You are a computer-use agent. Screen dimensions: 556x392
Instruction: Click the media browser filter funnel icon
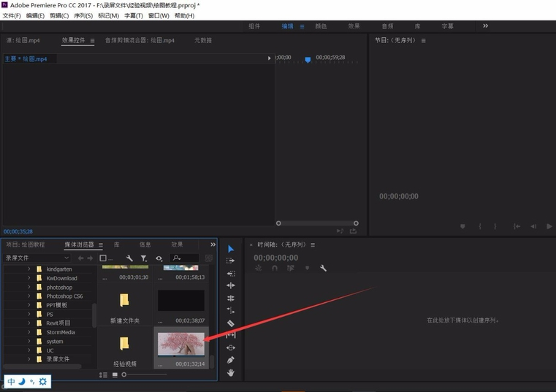(x=143, y=258)
